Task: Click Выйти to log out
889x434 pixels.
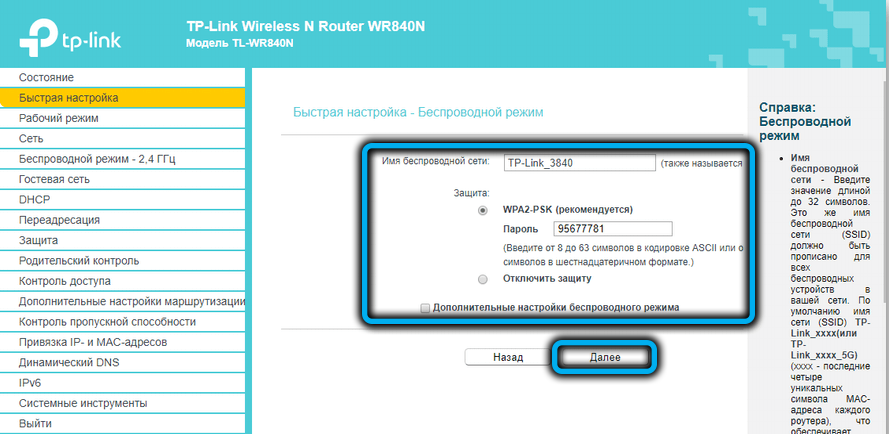Action: click(x=35, y=423)
